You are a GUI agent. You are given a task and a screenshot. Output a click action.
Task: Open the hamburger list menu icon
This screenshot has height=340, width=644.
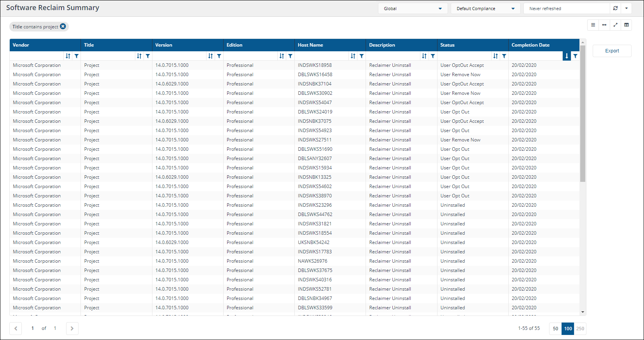pos(593,25)
